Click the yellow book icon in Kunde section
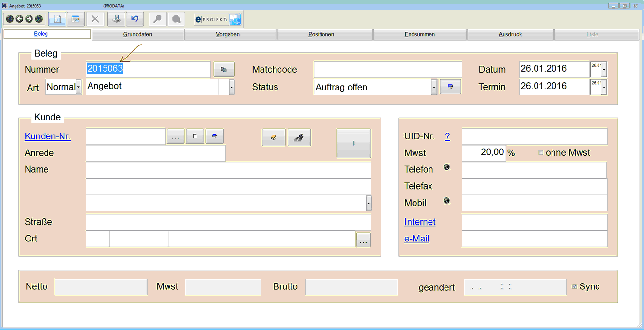The height and width of the screenshot is (330, 644). (x=274, y=137)
